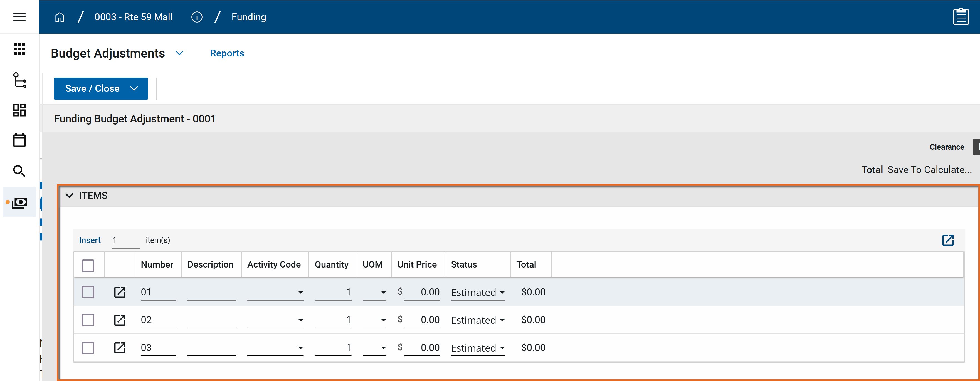Open item 02 detail via edit icon
The height and width of the screenshot is (381, 980).
pyautogui.click(x=120, y=320)
